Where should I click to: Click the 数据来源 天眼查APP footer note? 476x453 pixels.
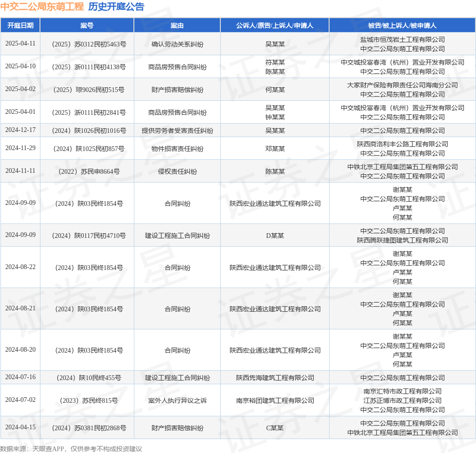tap(71, 449)
